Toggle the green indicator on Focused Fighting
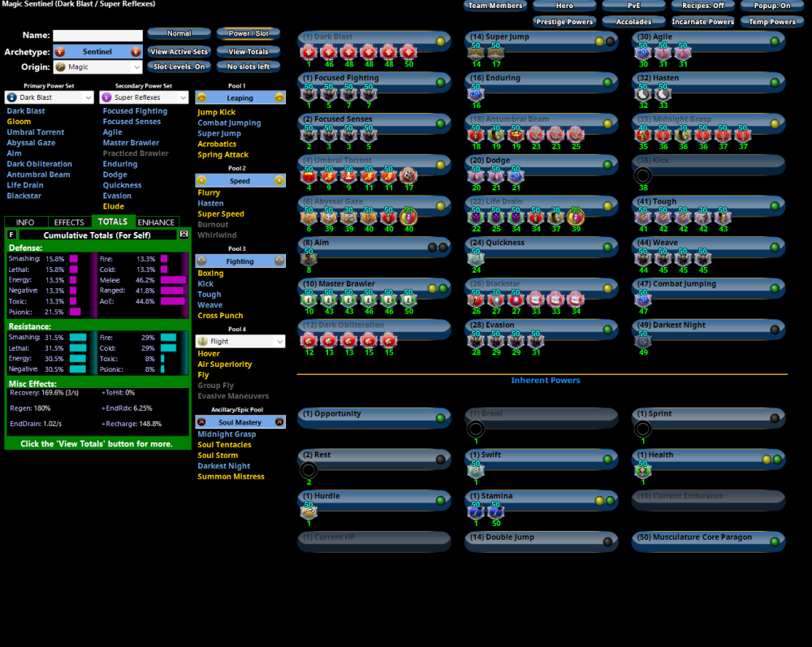This screenshot has width=812, height=647. point(440,82)
